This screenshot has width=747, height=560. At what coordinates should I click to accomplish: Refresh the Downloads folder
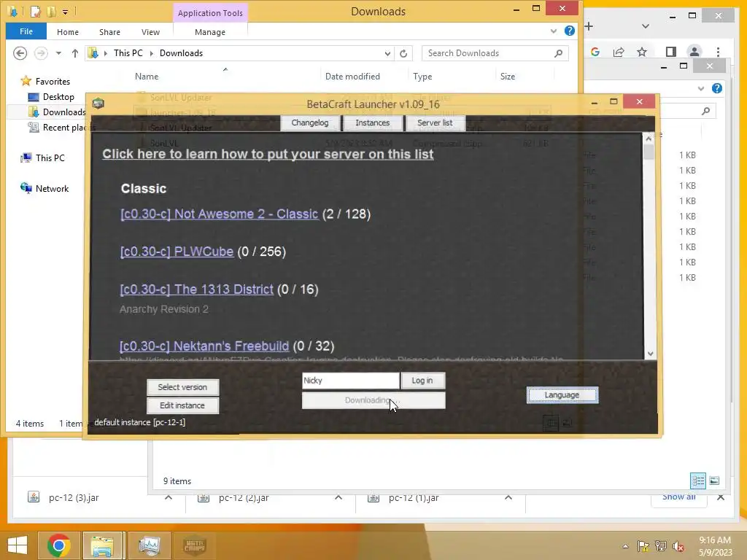pos(403,53)
